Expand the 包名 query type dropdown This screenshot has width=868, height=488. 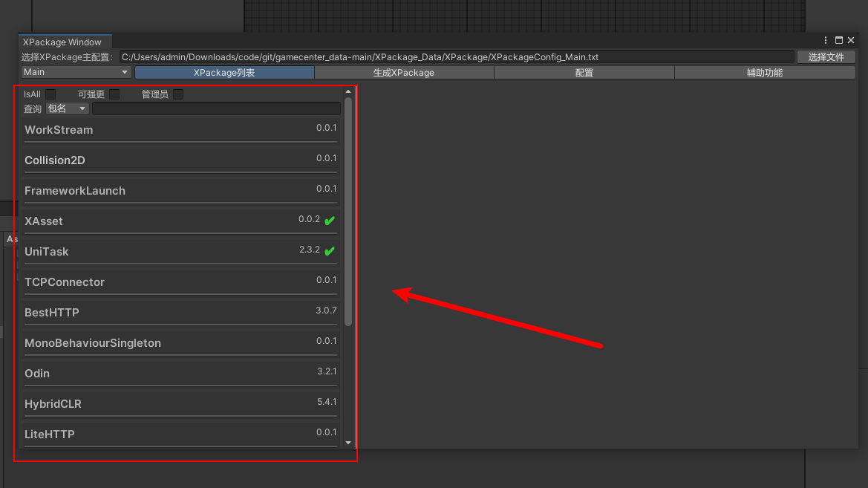click(x=67, y=108)
